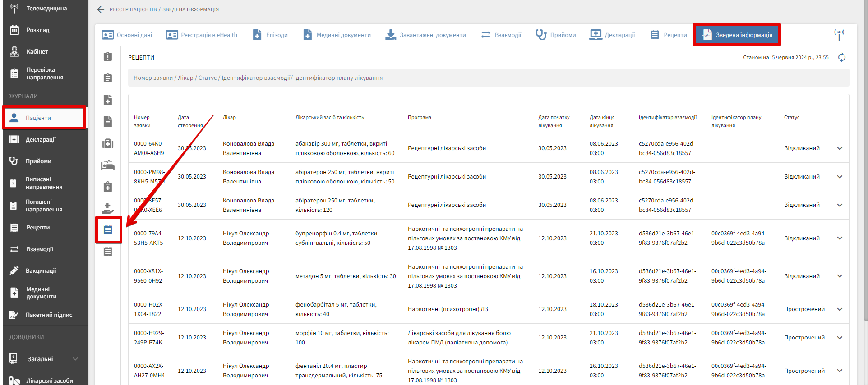Image resolution: width=868 pixels, height=385 pixels.
Task: Select the hand with plus icon
Action: point(108,208)
